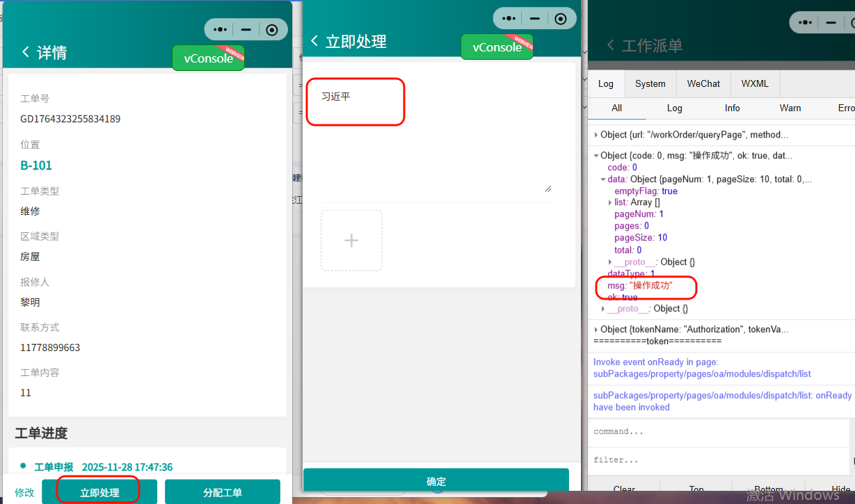Screen dimensions: 855x504
Task: Tap the back arrow on the 立即处理 page
Action: click(x=316, y=41)
